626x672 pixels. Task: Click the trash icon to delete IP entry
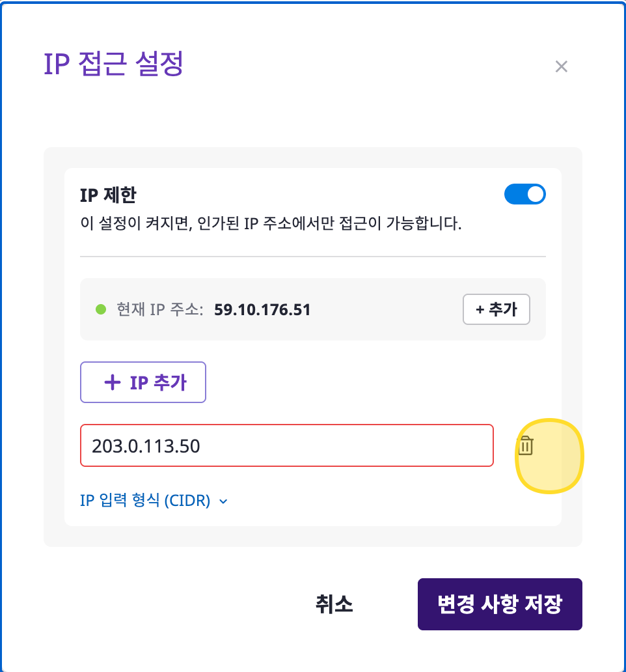(526, 446)
